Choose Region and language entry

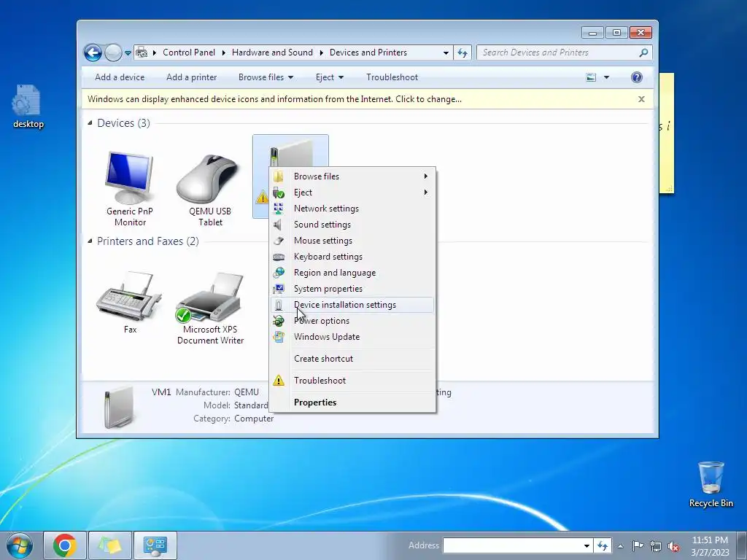coord(352,273)
